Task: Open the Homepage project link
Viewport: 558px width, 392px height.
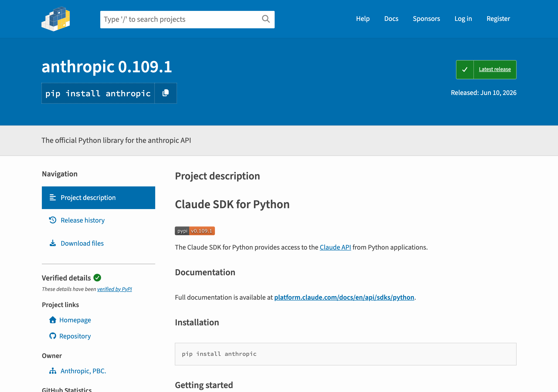Action: tap(75, 320)
